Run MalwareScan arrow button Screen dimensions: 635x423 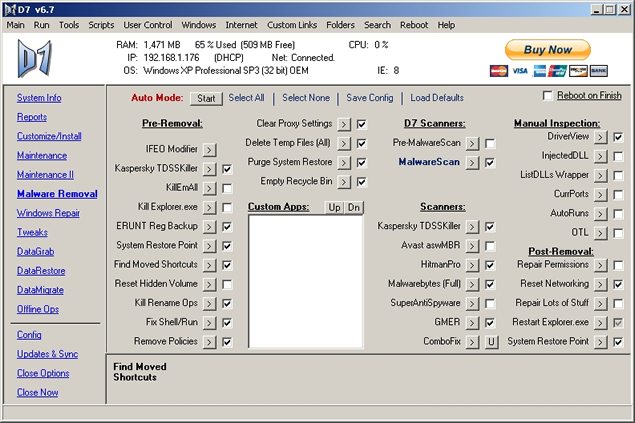click(x=472, y=163)
